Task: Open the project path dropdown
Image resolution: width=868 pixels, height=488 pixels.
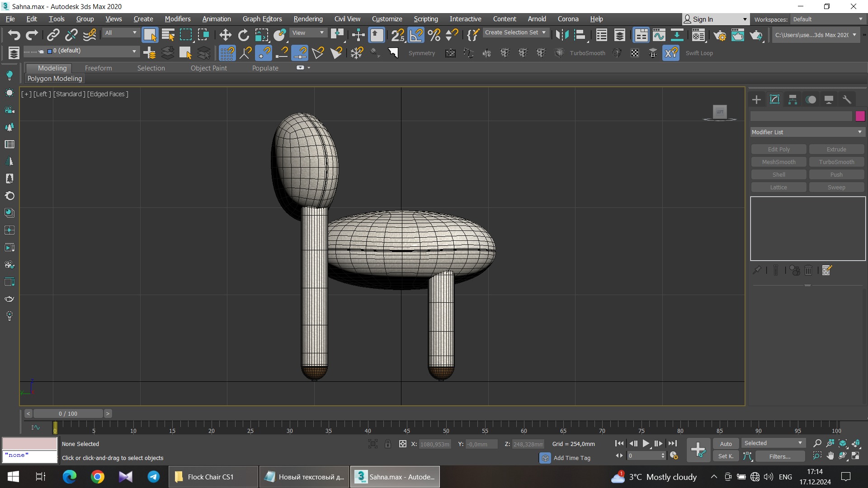Action: 815,35
